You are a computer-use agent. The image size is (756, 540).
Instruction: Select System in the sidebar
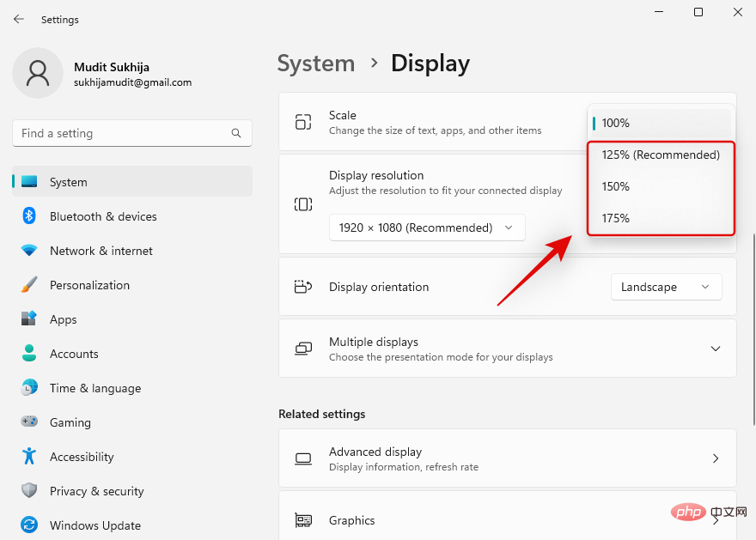(68, 182)
